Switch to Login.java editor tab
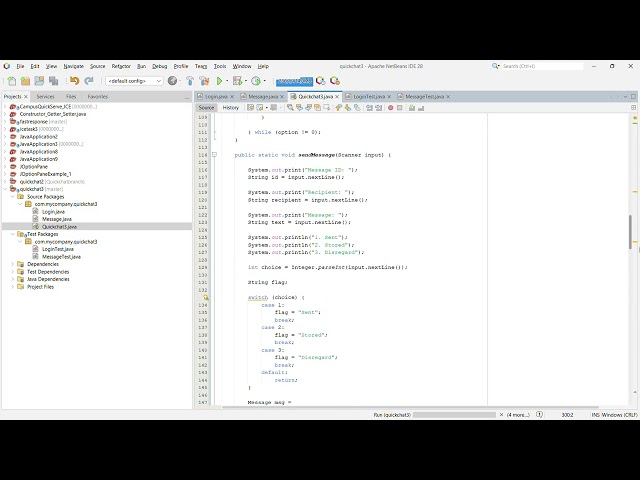Viewport: 640px width, 480px height. tap(216, 97)
